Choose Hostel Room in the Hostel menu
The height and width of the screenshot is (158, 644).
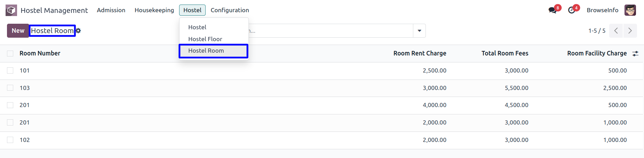(x=206, y=51)
